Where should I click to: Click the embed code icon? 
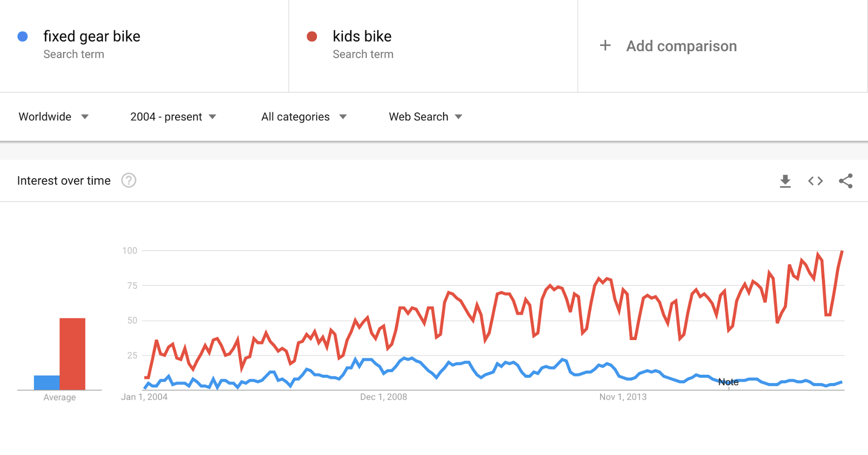(815, 181)
